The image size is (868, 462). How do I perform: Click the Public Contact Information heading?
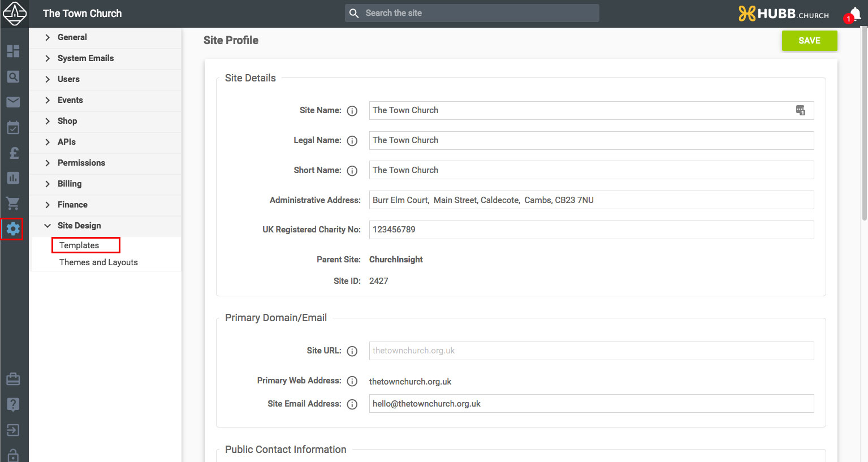click(x=286, y=450)
